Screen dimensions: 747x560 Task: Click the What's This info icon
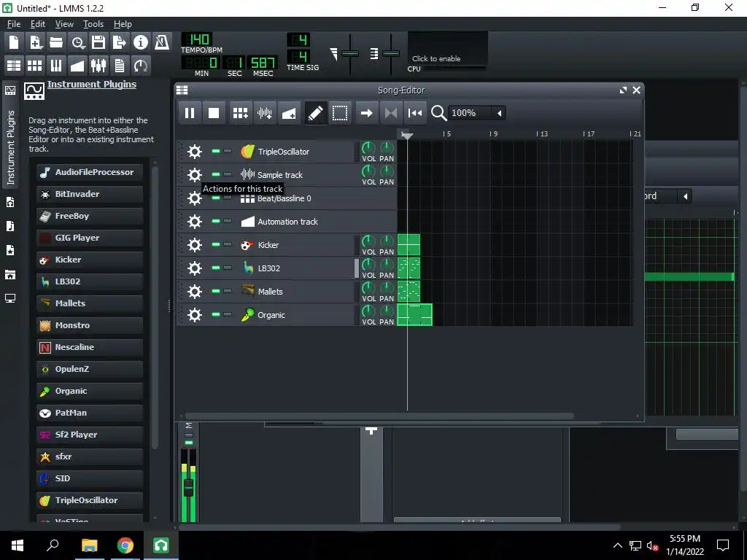point(141,42)
